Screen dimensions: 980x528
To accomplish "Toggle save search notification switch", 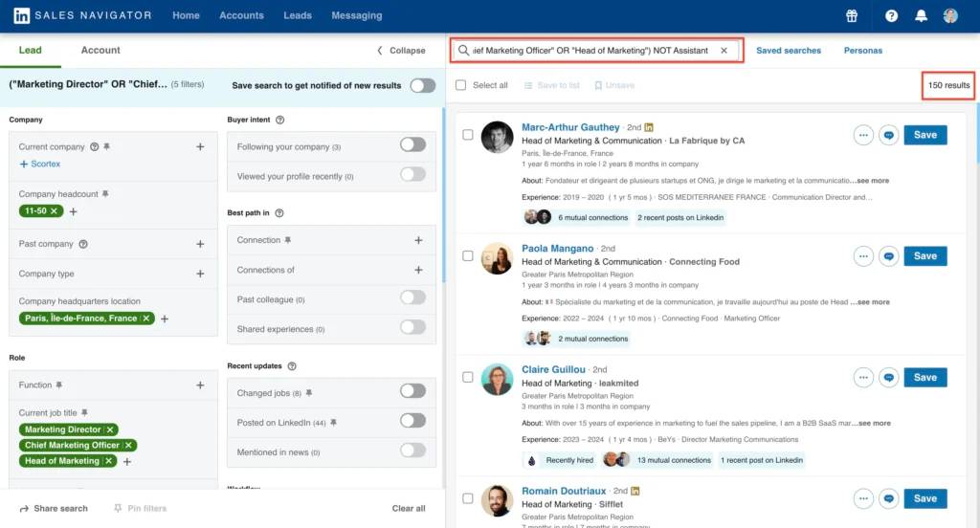I will pyautogui.click(x=422, y=85).
